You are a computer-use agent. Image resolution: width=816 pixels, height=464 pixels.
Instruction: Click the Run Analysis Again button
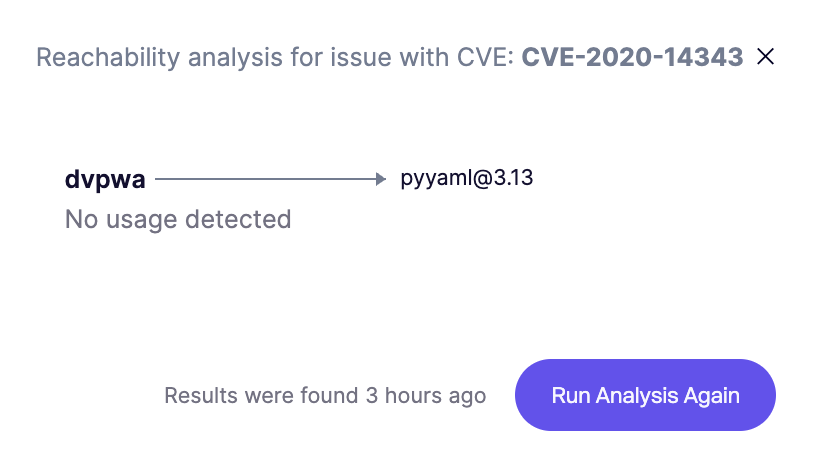(645, 395)
